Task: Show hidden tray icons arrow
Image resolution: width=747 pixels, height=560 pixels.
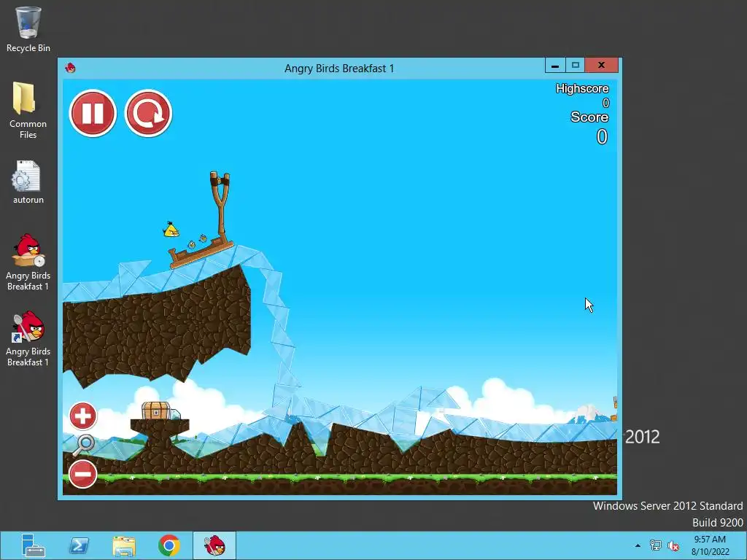Action: 638,545
